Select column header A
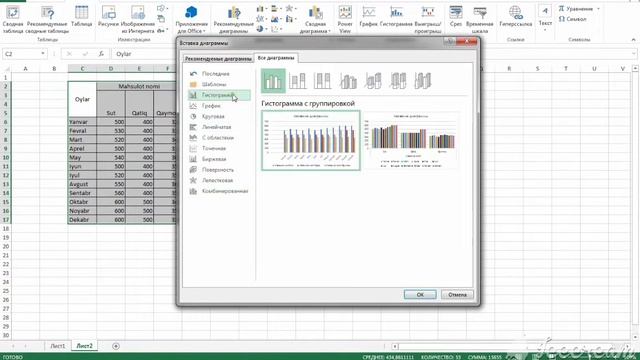Image resolution: width=640 pixels, height=360 pixels. tap(25, 69)
